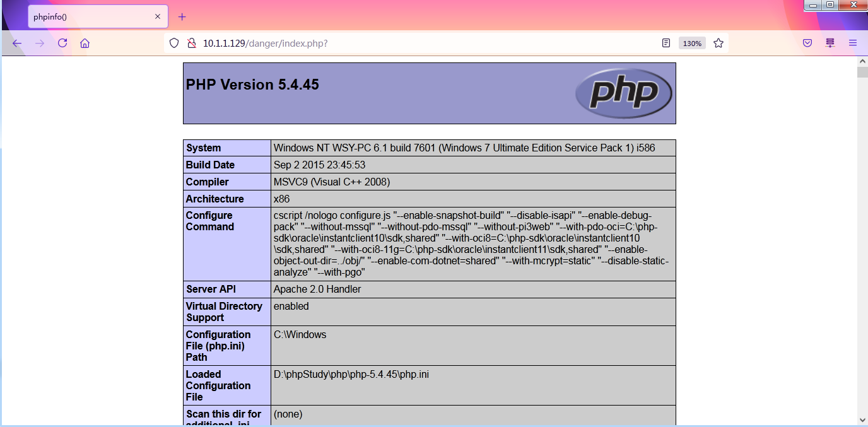Click the PHP logo image
Viewport: 868px width, 427px height.
pos(623,93)
